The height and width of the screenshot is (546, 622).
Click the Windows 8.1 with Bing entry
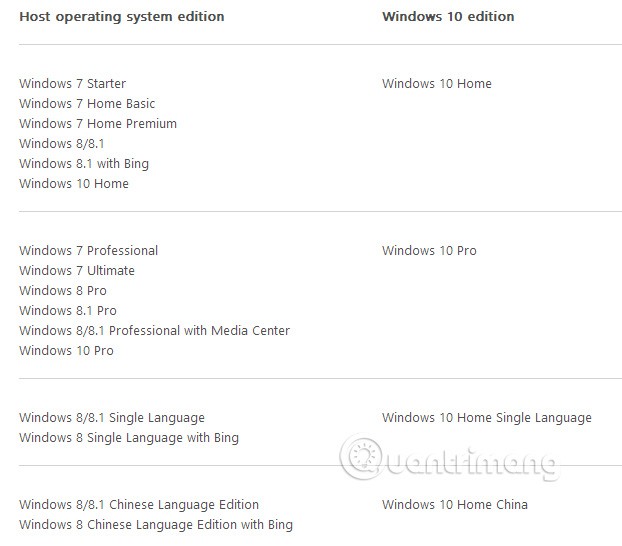click(x=84, y=164)
